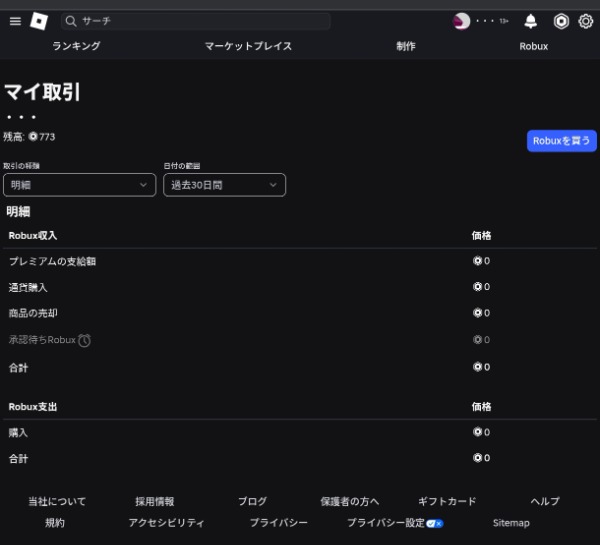Open the ギフトカード footer link

pyautogui.click(x=447, y=501)
